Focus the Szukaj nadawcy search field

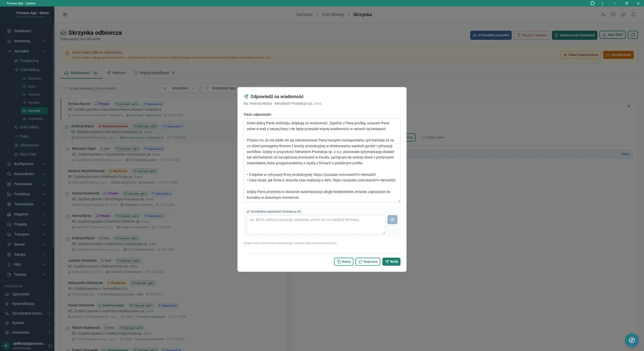pos(109,88)
